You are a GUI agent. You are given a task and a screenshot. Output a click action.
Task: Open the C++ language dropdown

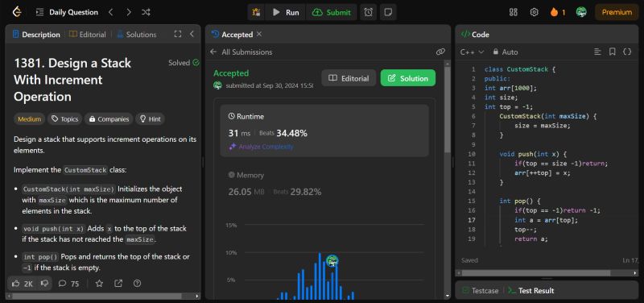click(472, 52)
